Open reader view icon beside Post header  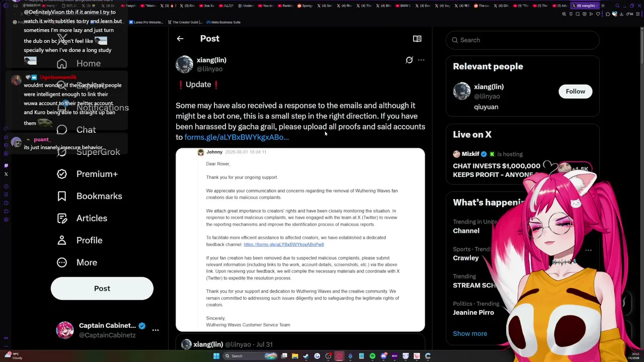tap(417, 39)
